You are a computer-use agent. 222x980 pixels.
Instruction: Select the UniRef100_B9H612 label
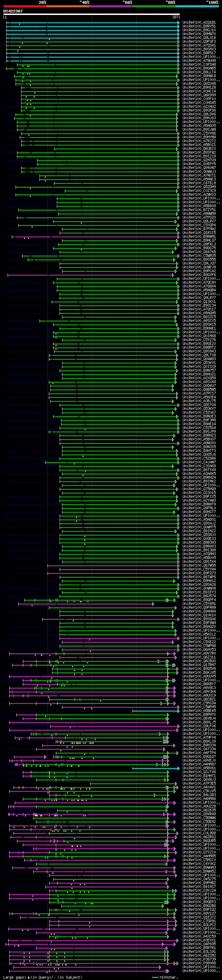tap(199, 581)
